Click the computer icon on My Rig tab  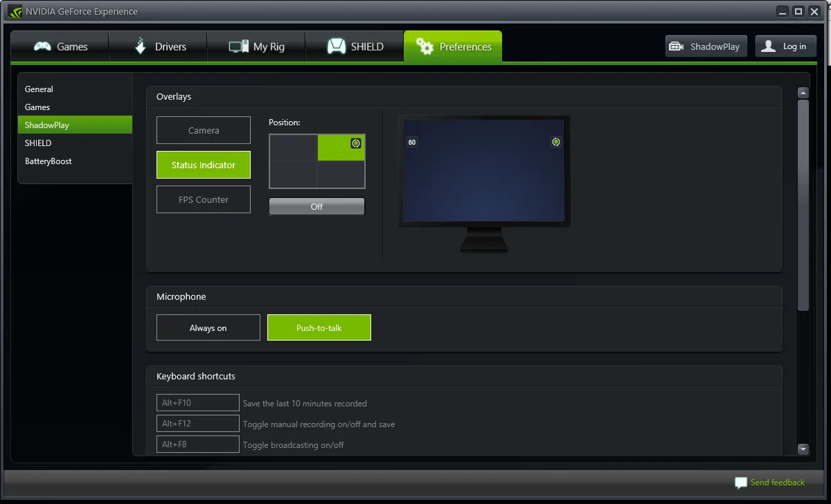pyautogui.click(x=239, y=46)
